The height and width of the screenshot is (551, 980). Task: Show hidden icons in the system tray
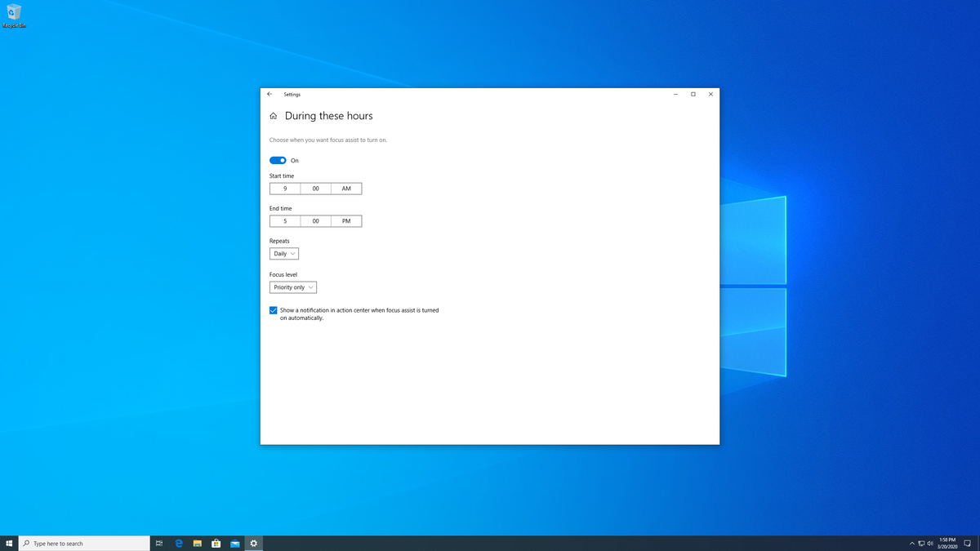911,543
